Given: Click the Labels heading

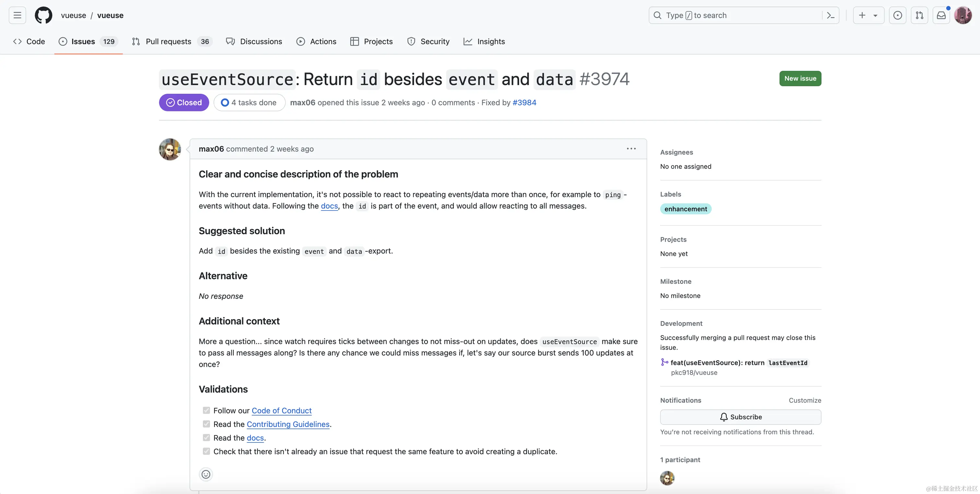Looking at the screenshot, I should point(670,194).
